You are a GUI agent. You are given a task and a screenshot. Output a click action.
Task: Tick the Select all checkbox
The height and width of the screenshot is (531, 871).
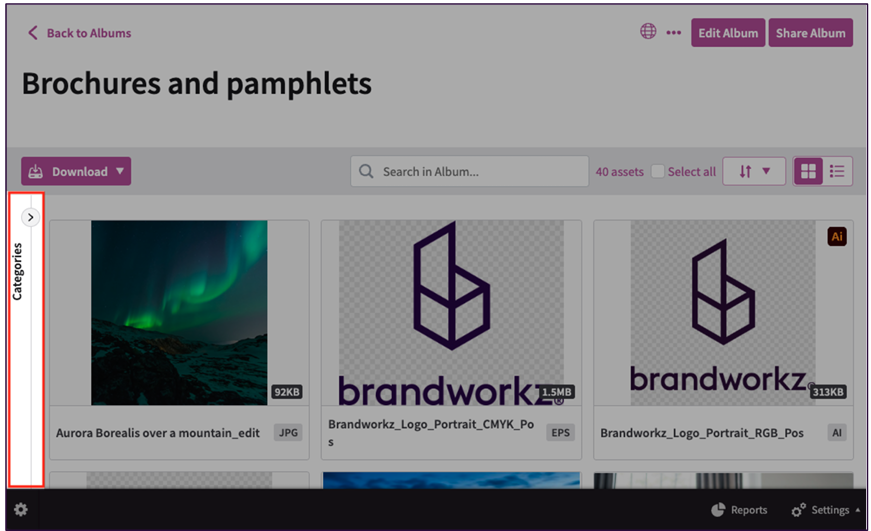click(x=657, y=171)
